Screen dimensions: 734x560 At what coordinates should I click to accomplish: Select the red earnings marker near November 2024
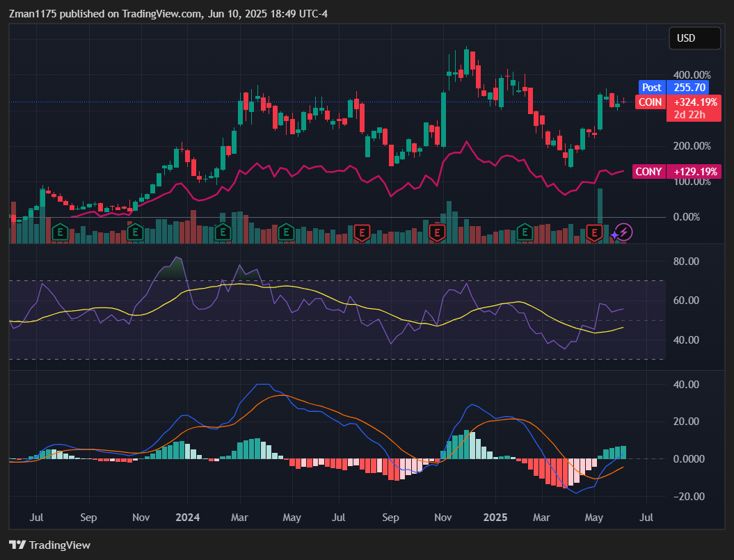[x=437, y=233]
